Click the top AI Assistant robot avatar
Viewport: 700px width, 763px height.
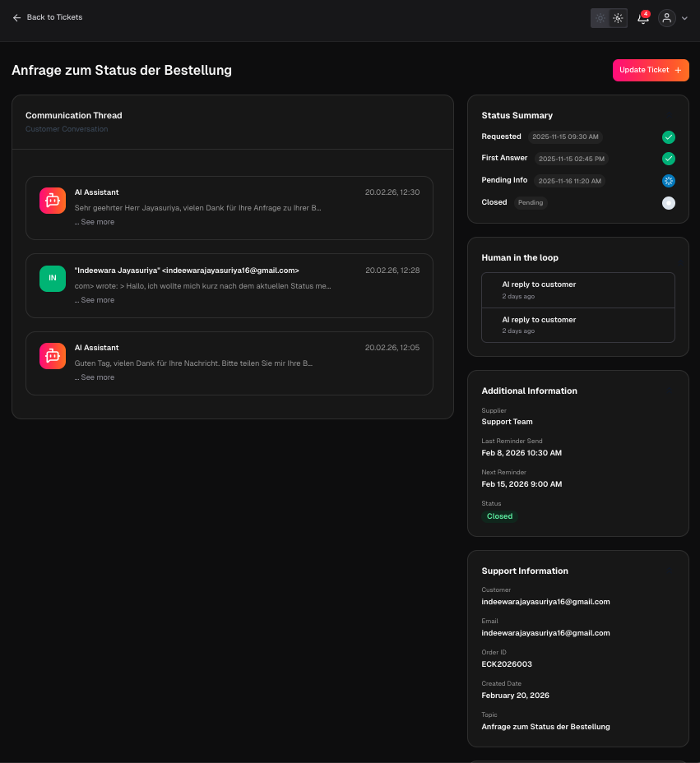tap(53, 201)
